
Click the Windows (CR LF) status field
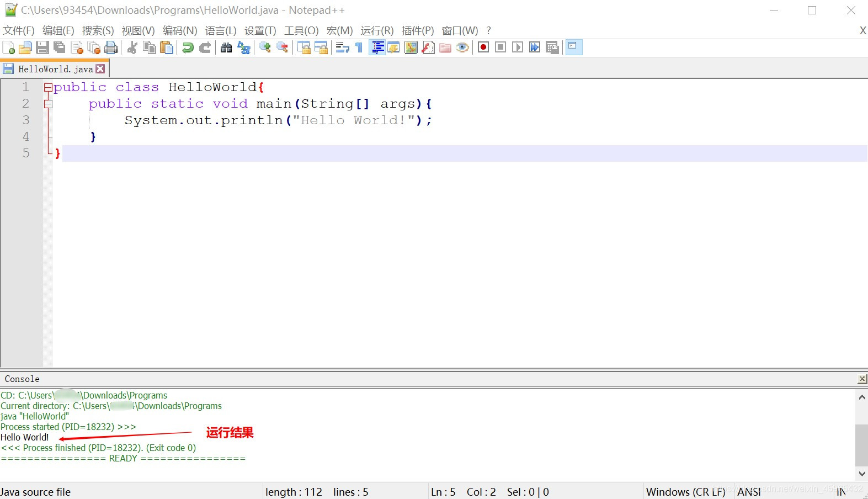tap(686, 492)
